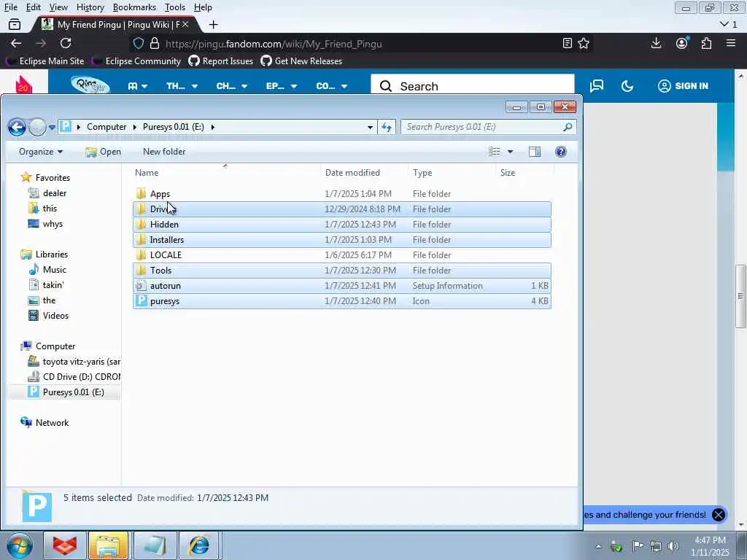Screen dimensions: 747x560
Task: Expand Puresys 0.01 (E:) breadcrumb arrow
Action: (x=212, y=127)
